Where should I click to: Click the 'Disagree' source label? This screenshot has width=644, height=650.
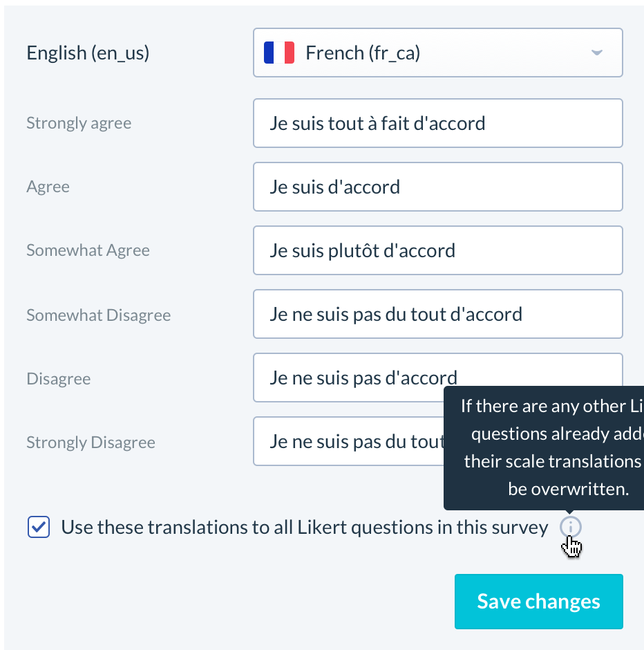[x=59, y=379]
